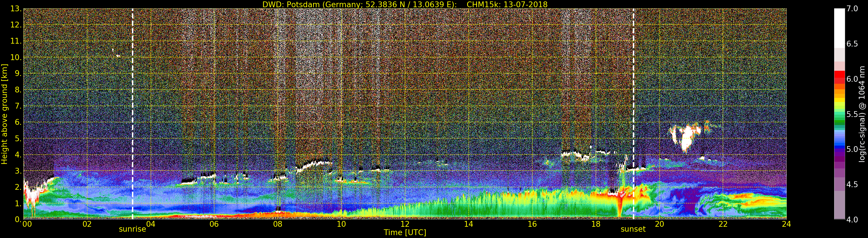Click the 12. height axis tick label
Viewport: 868px width, 238px height.
(x=16, y=25)
